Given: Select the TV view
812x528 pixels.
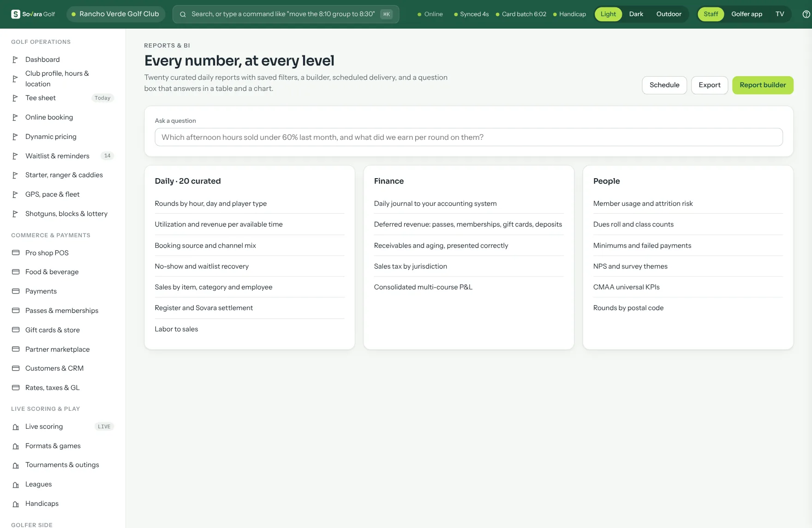Looking at the screenshot, I should [x=780, y=14].
